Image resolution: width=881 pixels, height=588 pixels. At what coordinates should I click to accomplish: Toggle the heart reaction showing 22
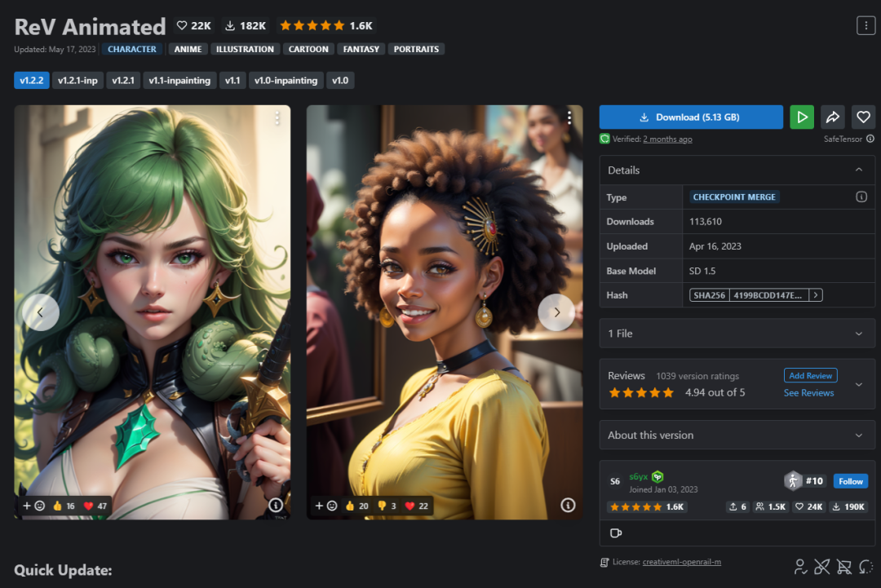pos(416,506)
